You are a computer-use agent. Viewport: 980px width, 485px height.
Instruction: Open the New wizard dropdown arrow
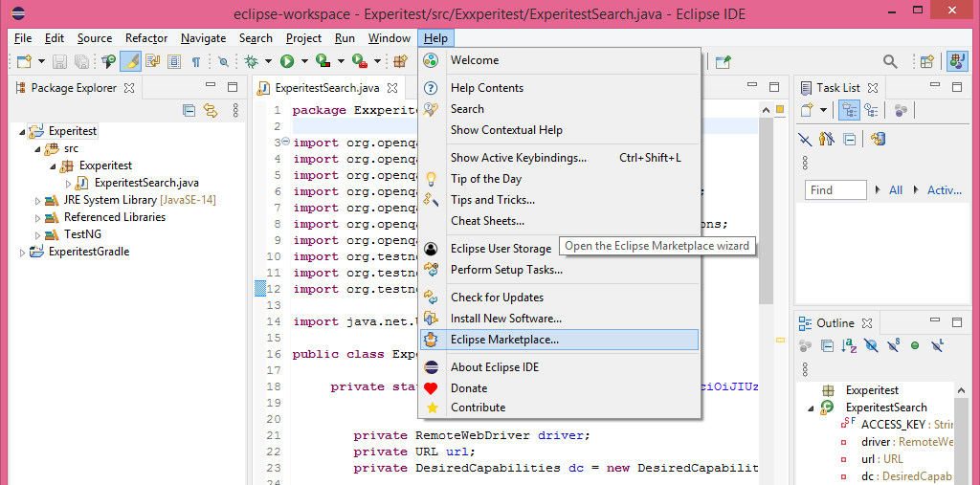pyautogui.click(x=41, y=61)
